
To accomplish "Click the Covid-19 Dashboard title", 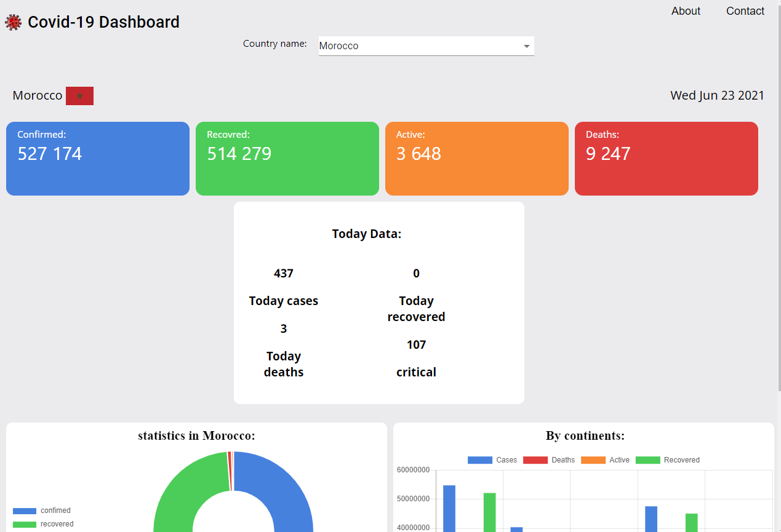I will (103, 22).
